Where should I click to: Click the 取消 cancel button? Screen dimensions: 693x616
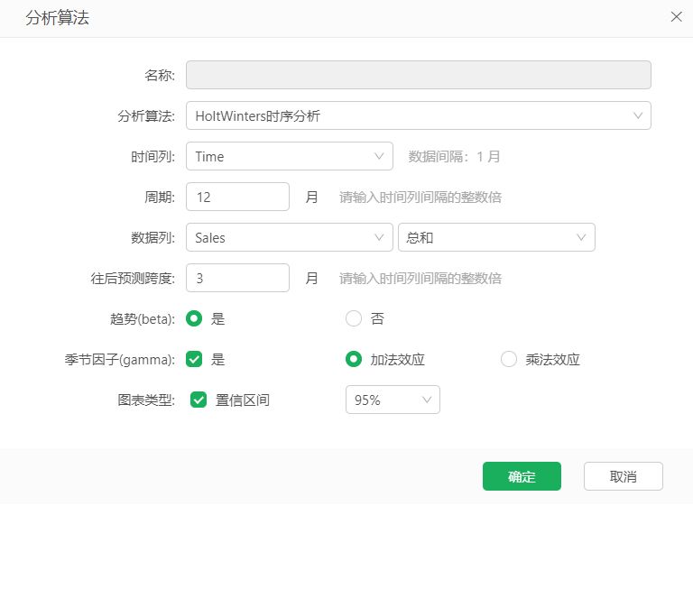click(623, 476)
